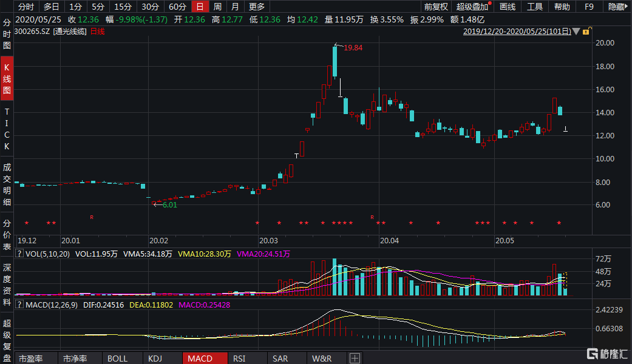Click the yellow DEA:0.11802 value

pyautogui.click(x=151, y=305)
